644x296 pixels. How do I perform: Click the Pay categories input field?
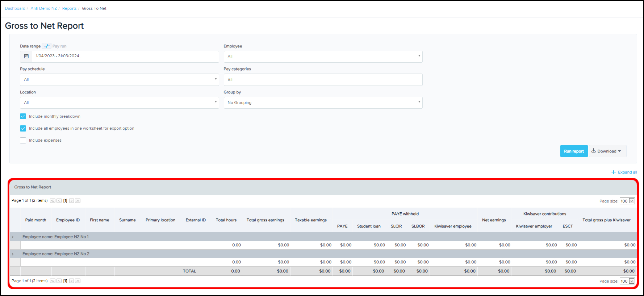[323, 80]
